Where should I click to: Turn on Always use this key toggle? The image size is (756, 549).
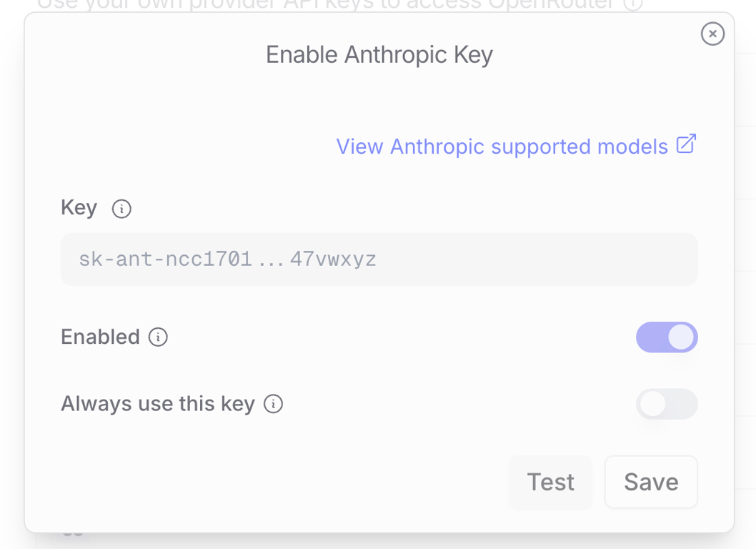point(666,404)
